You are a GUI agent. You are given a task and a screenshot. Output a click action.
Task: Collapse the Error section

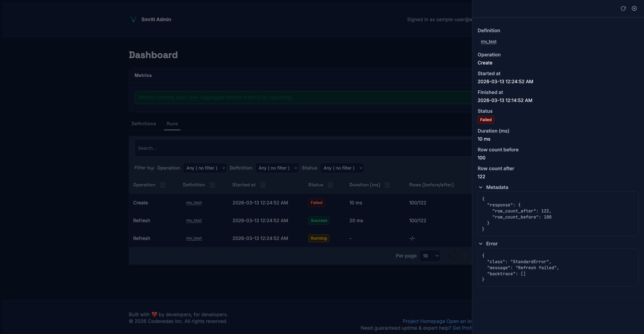(481, 244)
